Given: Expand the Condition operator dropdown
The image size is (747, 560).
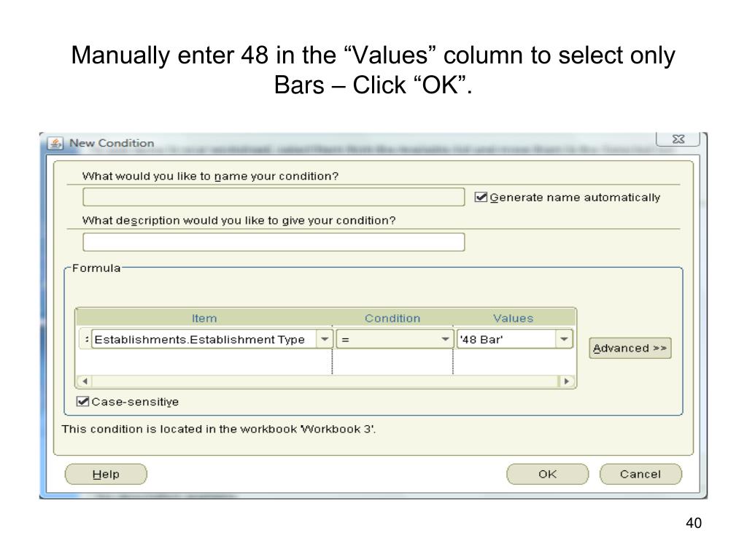Looking at the screenshot, I should point(446,339).
